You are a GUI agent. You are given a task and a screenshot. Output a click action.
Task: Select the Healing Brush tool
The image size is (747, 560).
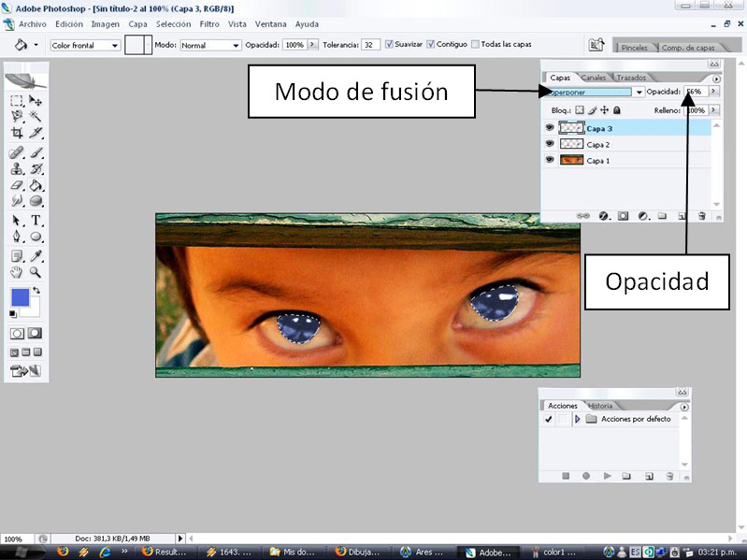click(x=17, y=153)
